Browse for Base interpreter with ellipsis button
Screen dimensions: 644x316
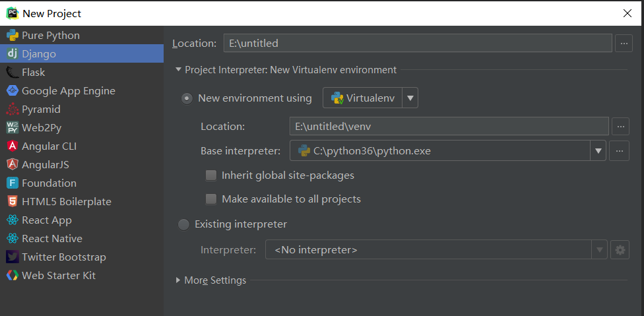coord(620,150)
